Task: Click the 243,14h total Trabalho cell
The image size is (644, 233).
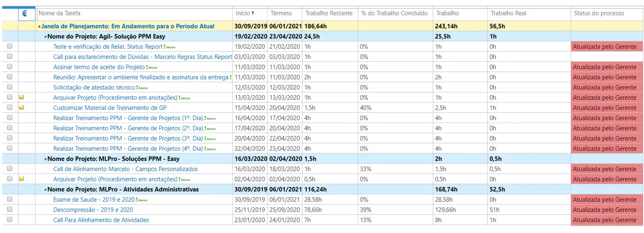Action: [x=460, y=26]
